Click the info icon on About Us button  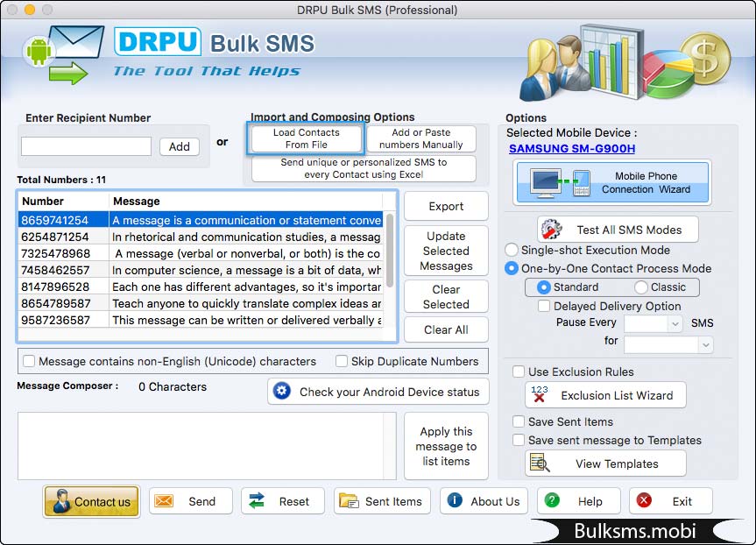coord(455,500)
